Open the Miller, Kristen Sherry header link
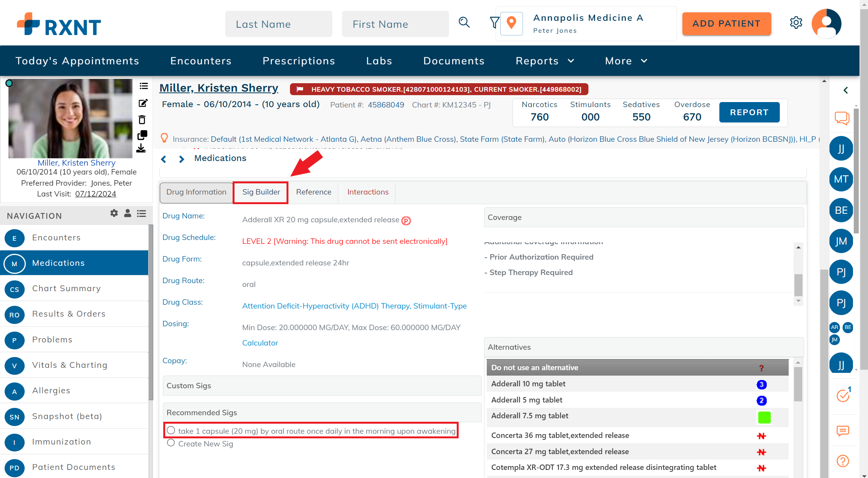Screen dimensions: 868x478 point(219,88)
